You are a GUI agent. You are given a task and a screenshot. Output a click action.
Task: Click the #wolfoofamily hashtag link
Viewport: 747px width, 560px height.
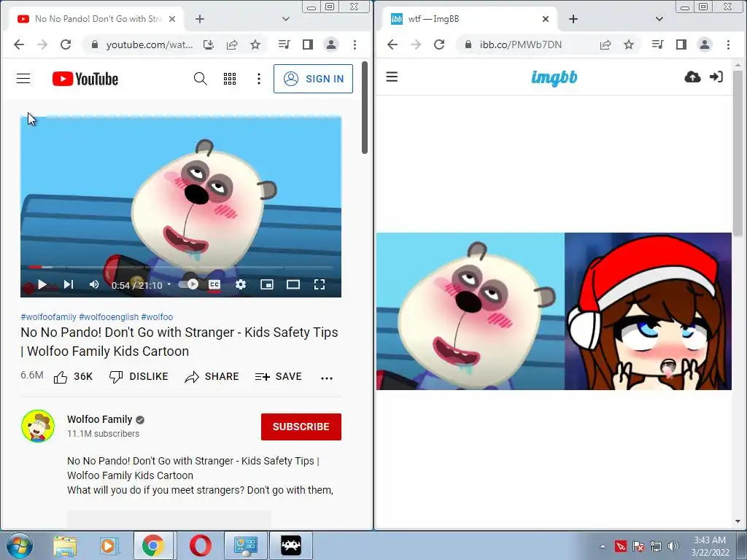[x=48, y=316]
